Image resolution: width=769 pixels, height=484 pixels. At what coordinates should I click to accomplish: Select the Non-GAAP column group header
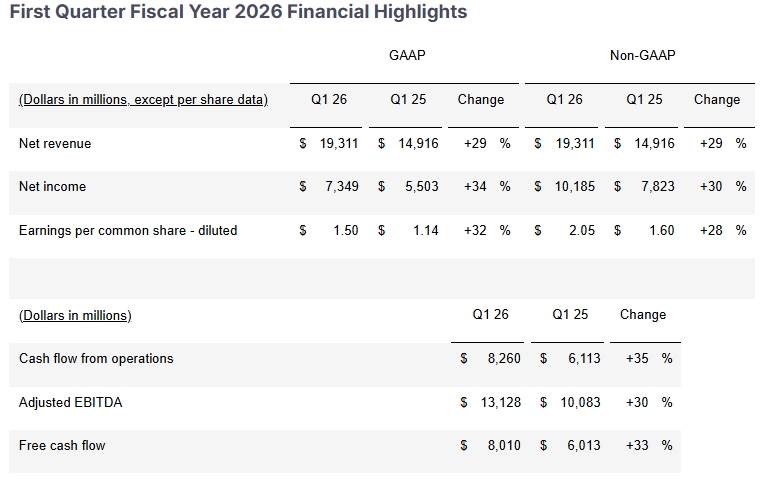(x=642, y=56)
